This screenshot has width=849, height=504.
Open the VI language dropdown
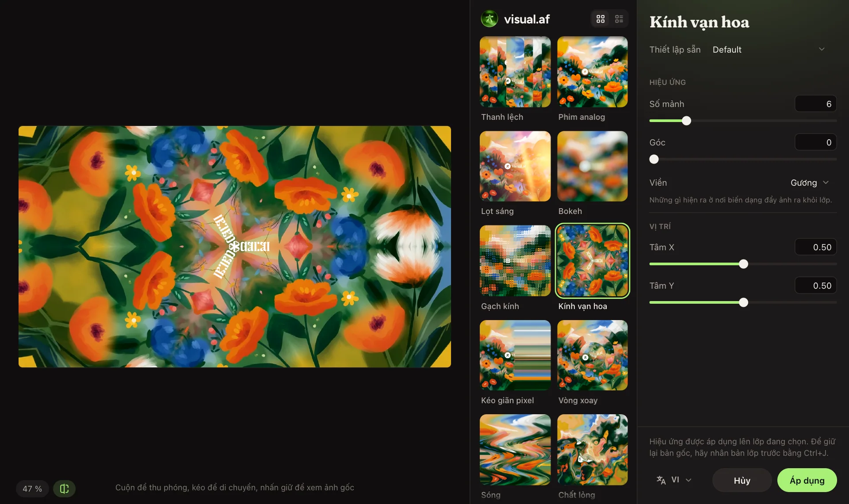pos(674,480)
